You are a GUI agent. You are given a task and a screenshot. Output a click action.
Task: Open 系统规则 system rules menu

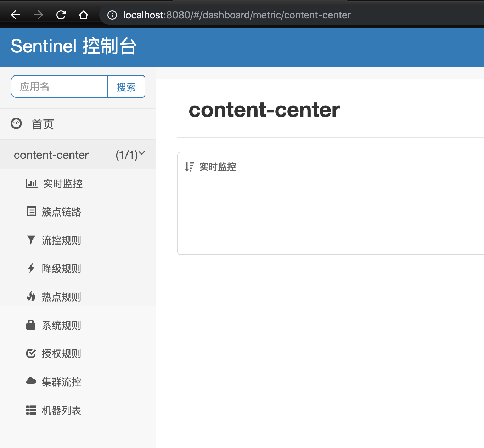point(61,325)
